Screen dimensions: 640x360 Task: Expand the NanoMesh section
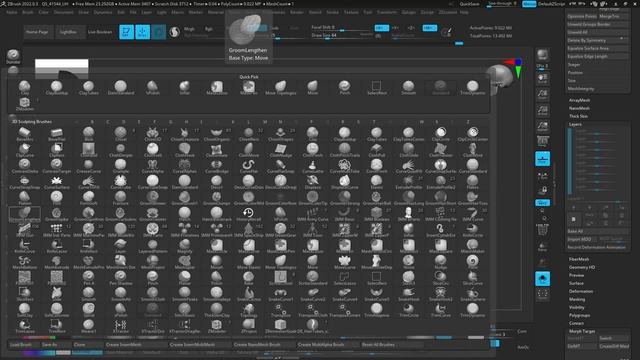(x=579, y=108)
